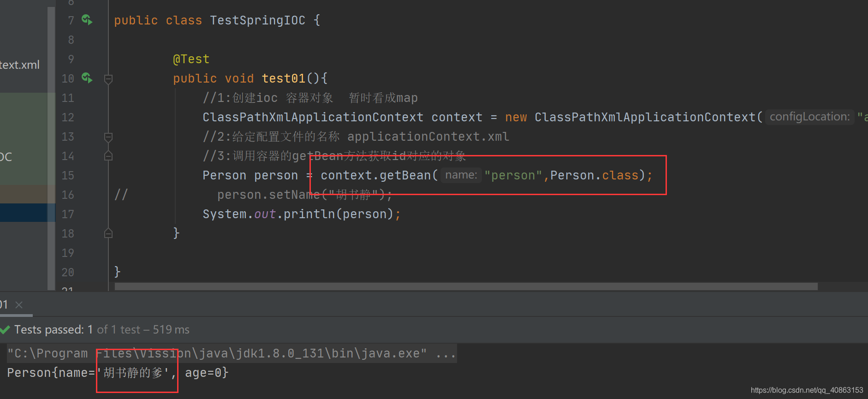
Task: Collapse test01 method using fold marker on line 10
Action: (x=108, y=79)
